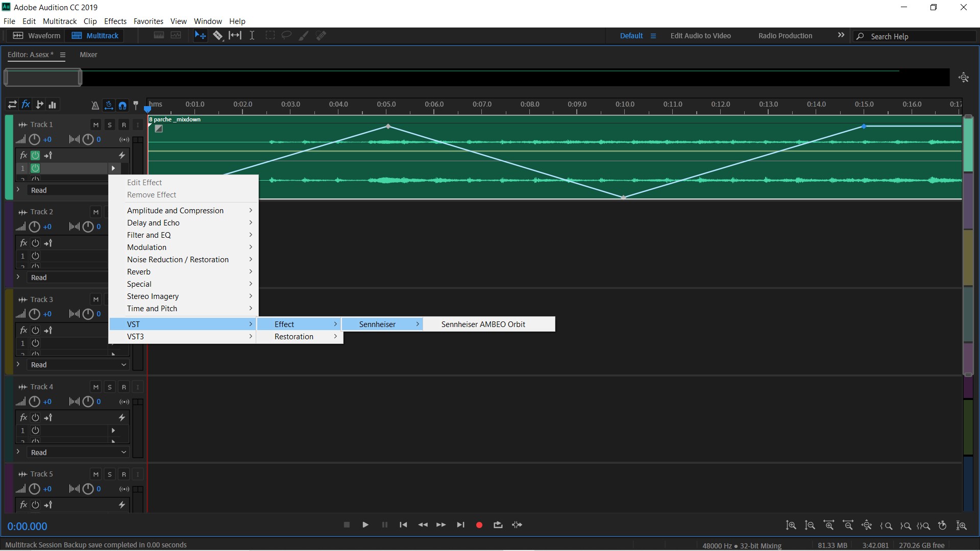Enable snapping with the magnet icon
Viewport: 980px width, 551px height.
pos(122,106)
